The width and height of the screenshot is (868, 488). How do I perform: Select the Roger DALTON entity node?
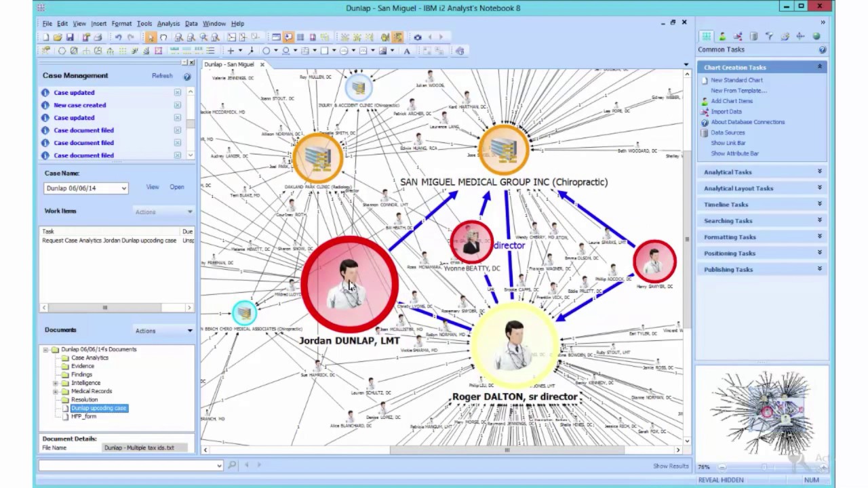tap(514, 346)
